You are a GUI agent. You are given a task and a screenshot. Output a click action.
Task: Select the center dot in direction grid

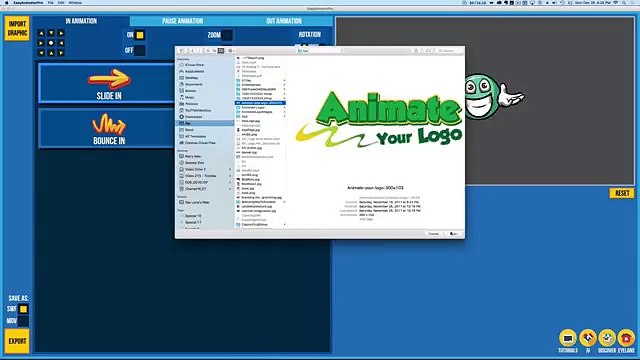[x=51, y=43]
